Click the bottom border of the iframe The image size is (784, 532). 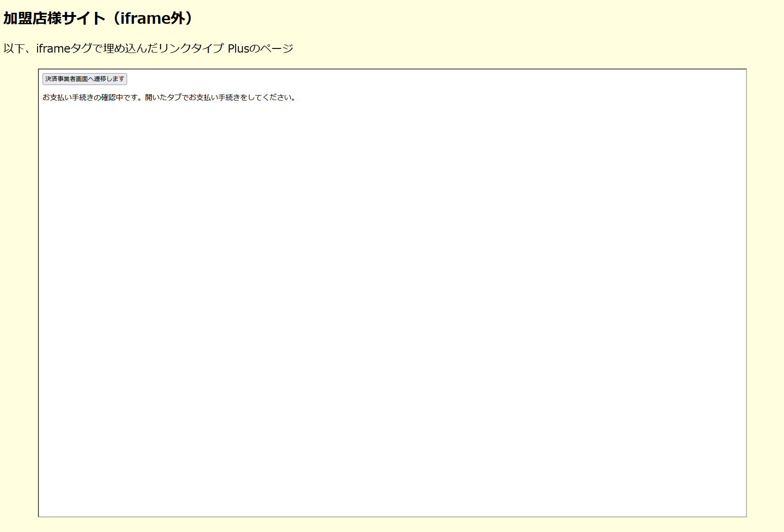(393, 516)
